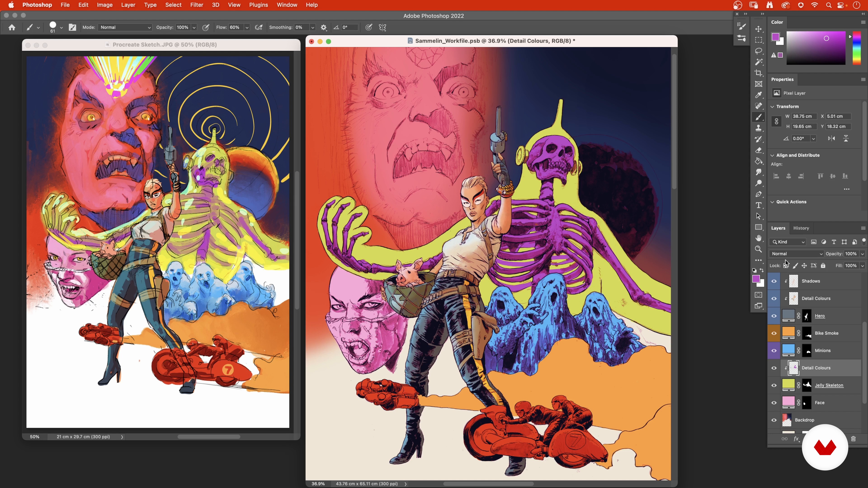The image size is (868, 488).
Task: Select the Hero layer name
Action: tap(819, 316)
